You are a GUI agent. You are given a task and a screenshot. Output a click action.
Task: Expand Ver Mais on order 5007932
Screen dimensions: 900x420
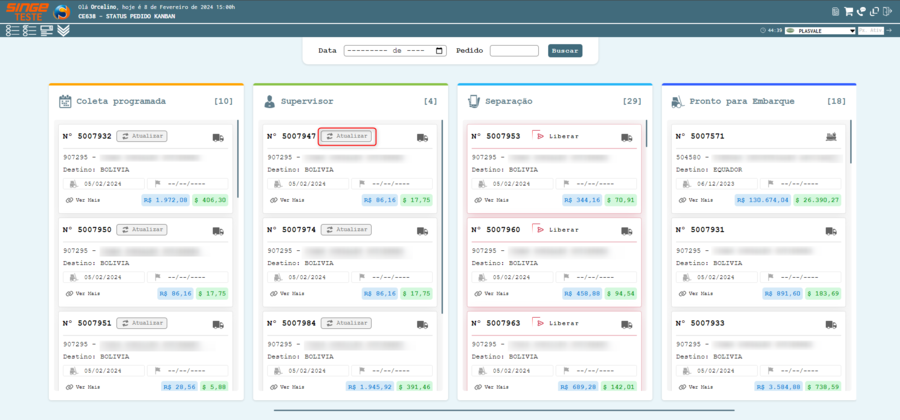click(82, 200)
